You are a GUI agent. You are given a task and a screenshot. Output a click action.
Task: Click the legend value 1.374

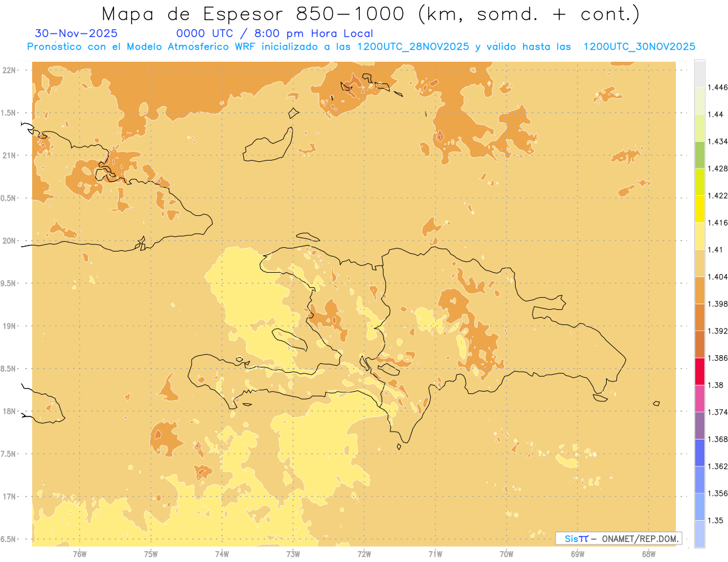718,412
